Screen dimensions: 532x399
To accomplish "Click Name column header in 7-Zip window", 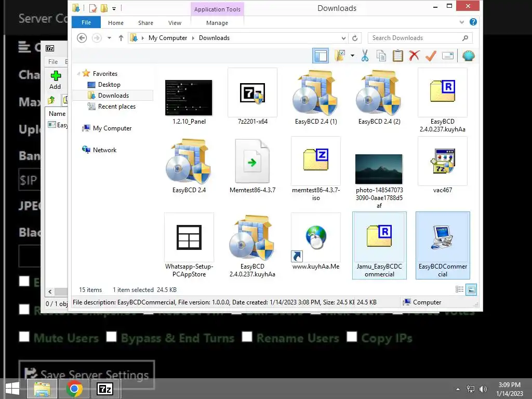I will [x=57, y=114].
